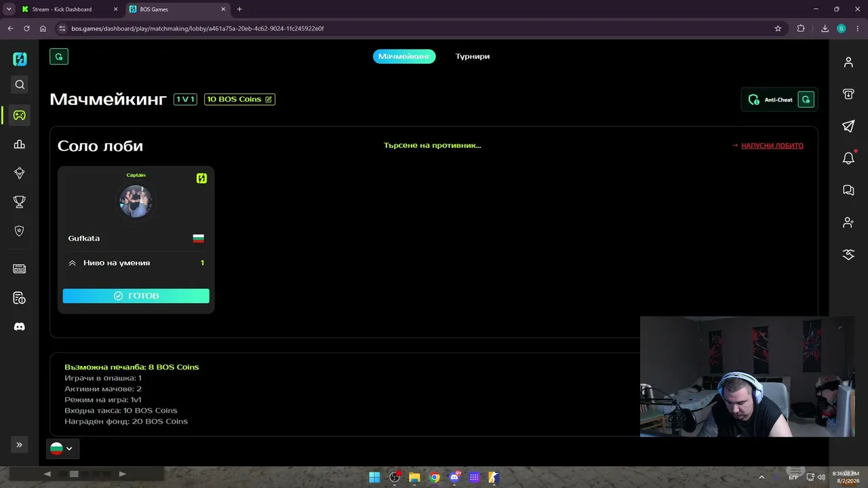Open the browser downloads icon
This screenshot has width=868, height=488.
click(x=825, y=28)
